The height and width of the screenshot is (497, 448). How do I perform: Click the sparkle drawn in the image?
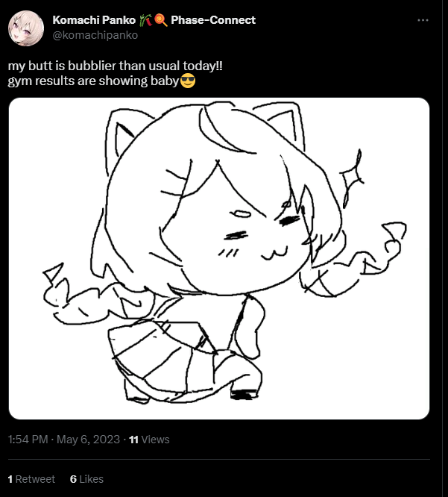click(352, 178)
